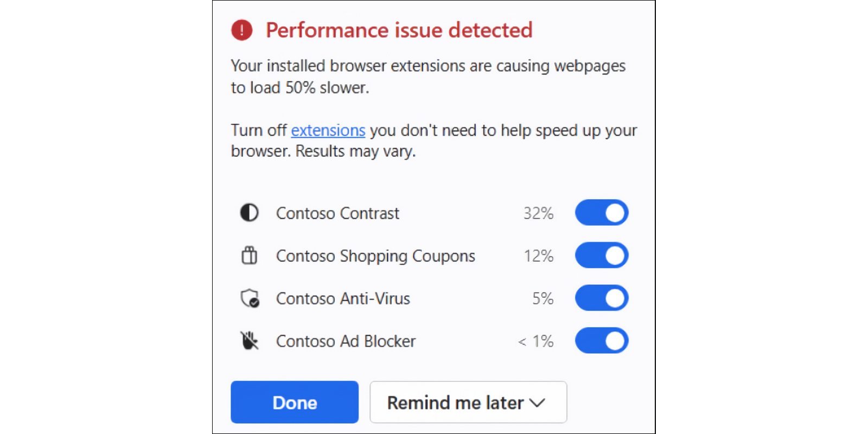Expand the Remind me later options chevron
Image resolution: width=868 pixels, height=434 pixels.
(x=538, y=403)
